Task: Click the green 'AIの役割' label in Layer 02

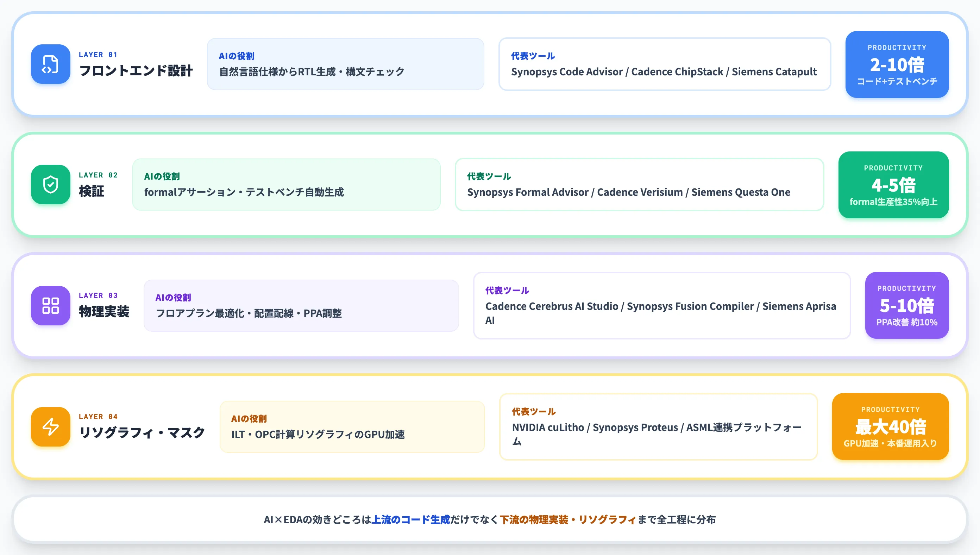Action: pyautogui.click(x=162, y=176)
